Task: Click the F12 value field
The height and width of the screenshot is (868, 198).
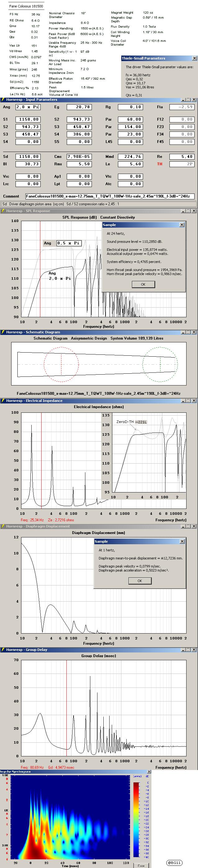Action: 182,119
